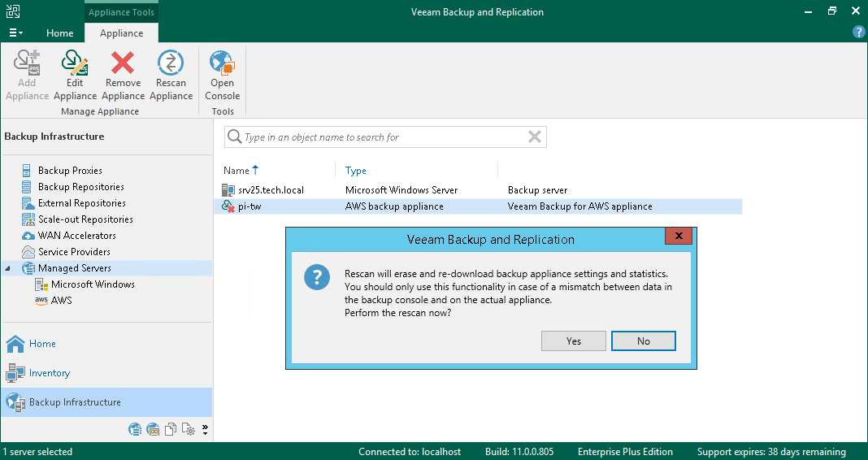
Task: Click the first small navigation pane shortcut icon
Action: pos(135,430)
